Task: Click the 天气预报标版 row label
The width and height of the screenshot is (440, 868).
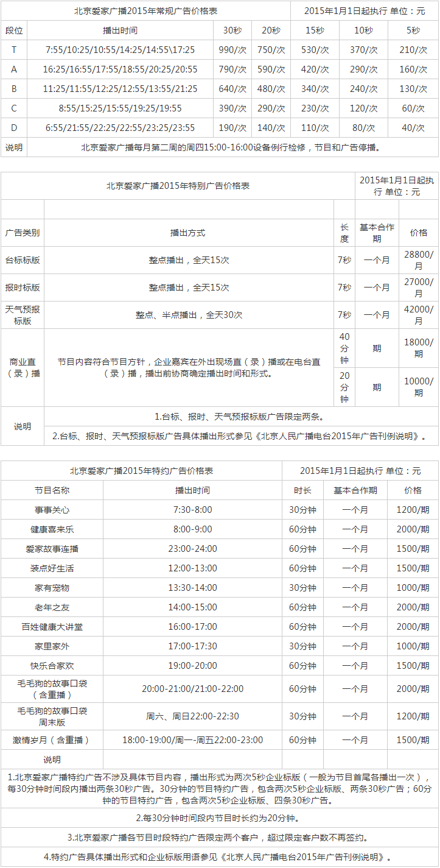Action: [23, 315]
